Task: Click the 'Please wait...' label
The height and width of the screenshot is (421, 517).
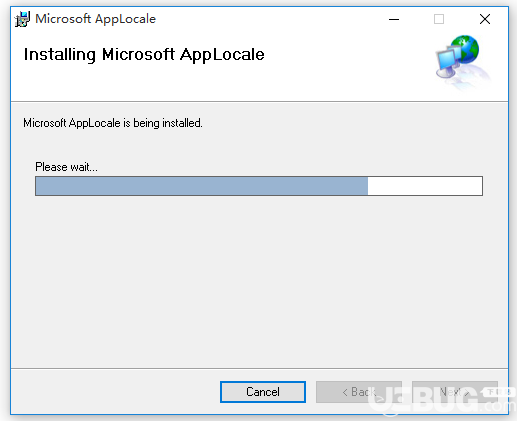Action: tap(66, 167)
